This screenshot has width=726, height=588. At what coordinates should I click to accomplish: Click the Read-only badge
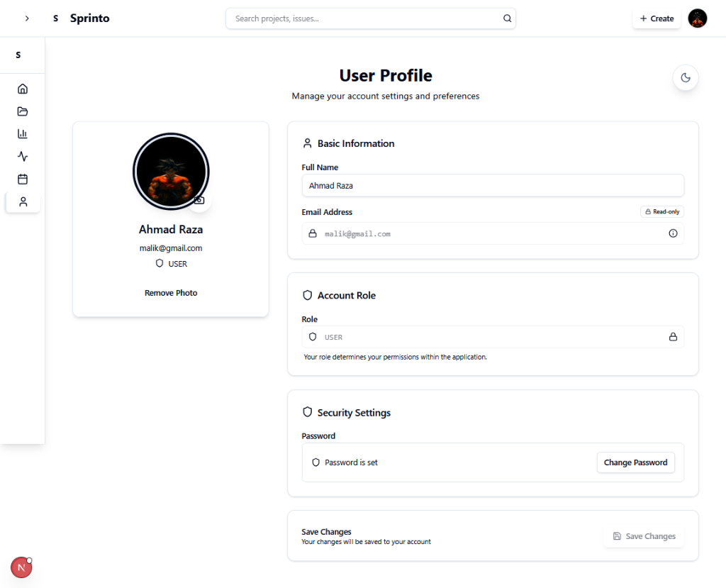click(662, 212)
